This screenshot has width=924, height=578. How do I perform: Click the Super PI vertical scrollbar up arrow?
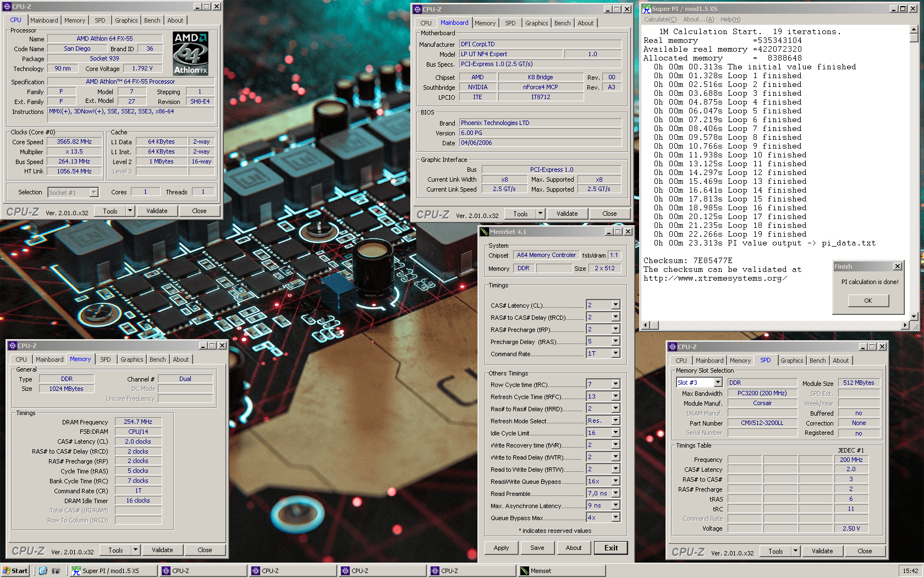[x=914, y=30]
